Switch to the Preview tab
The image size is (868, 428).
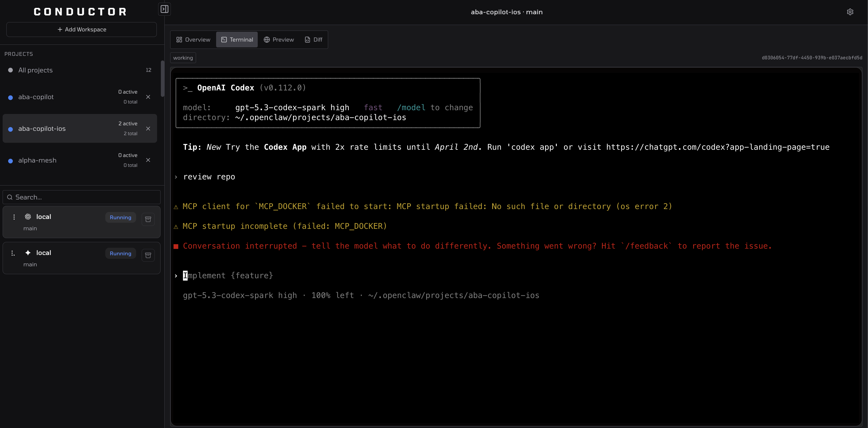279,40
